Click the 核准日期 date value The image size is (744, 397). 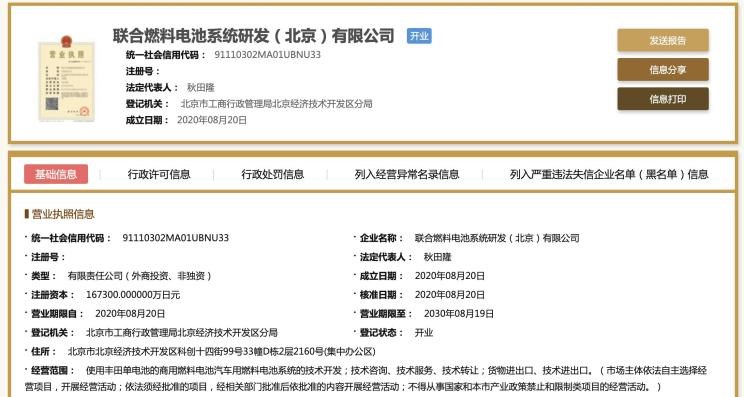pos(450,295)
